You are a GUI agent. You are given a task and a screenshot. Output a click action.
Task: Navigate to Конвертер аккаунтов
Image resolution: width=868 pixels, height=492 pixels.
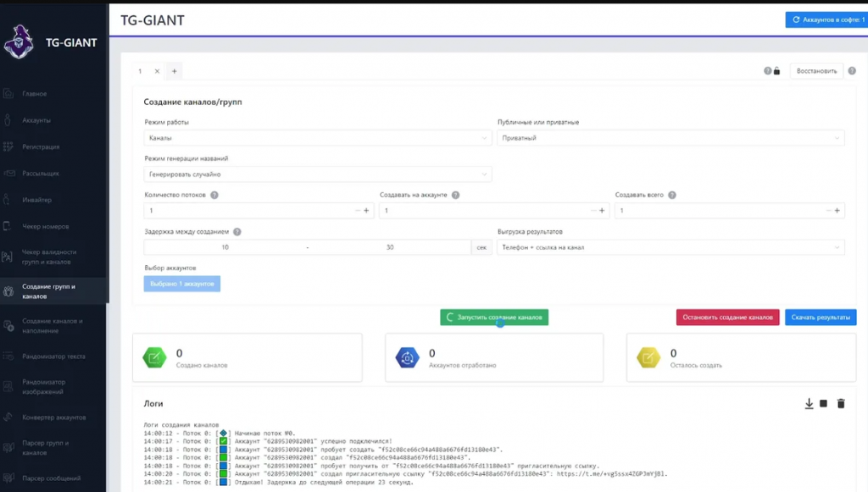(x=53, y=417)
